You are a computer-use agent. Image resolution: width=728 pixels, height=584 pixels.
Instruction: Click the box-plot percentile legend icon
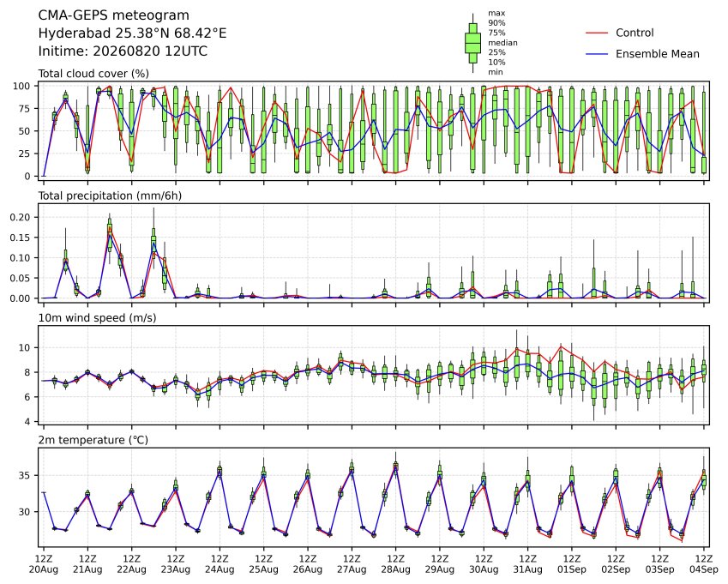(472, 43)
